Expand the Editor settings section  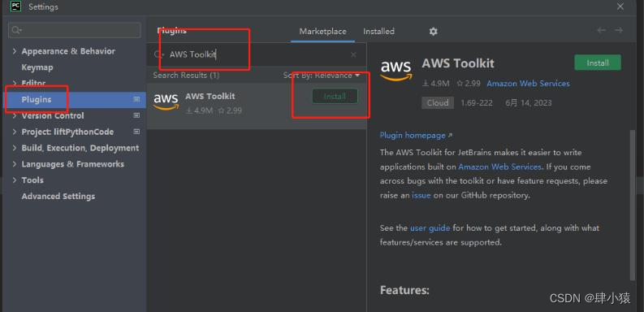click(x=15, y=83)
